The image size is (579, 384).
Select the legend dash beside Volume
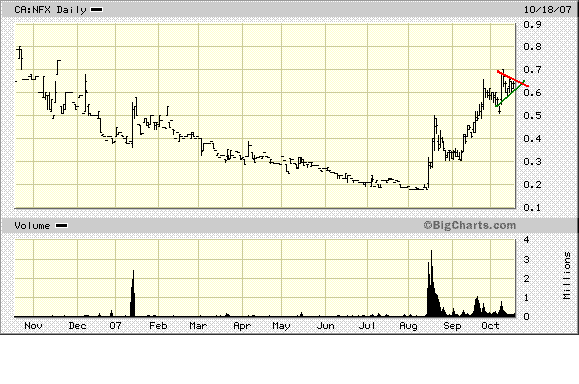61,226
